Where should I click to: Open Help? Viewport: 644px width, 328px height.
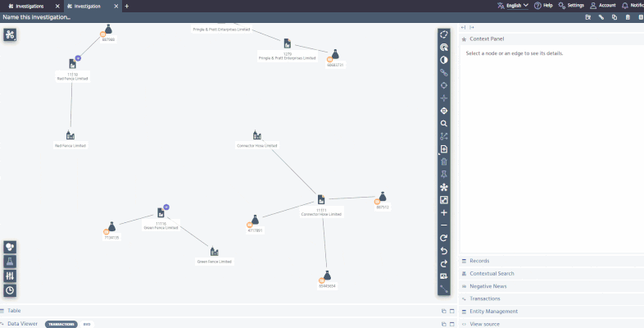(x=543, y=6)
